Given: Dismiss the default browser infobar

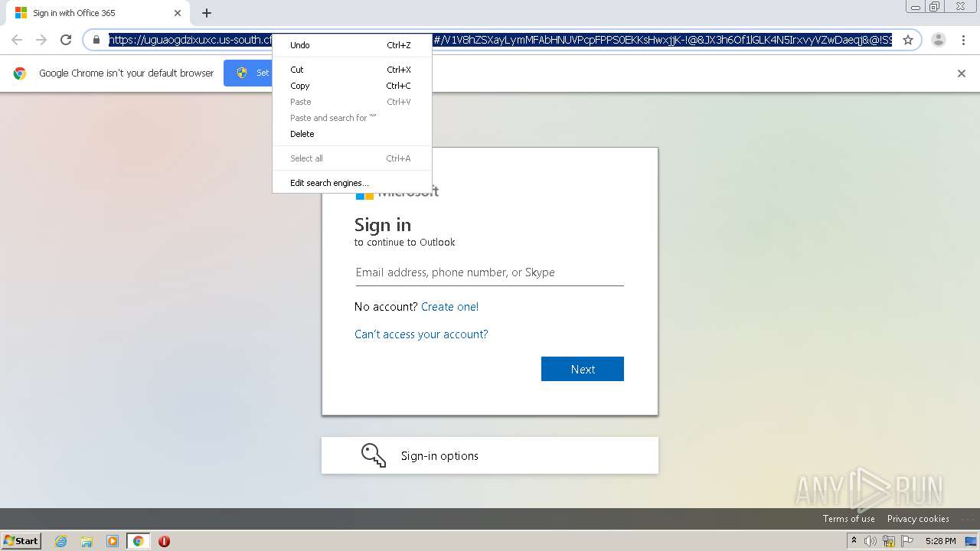Looking at the screenshot, I should (962, 73).
